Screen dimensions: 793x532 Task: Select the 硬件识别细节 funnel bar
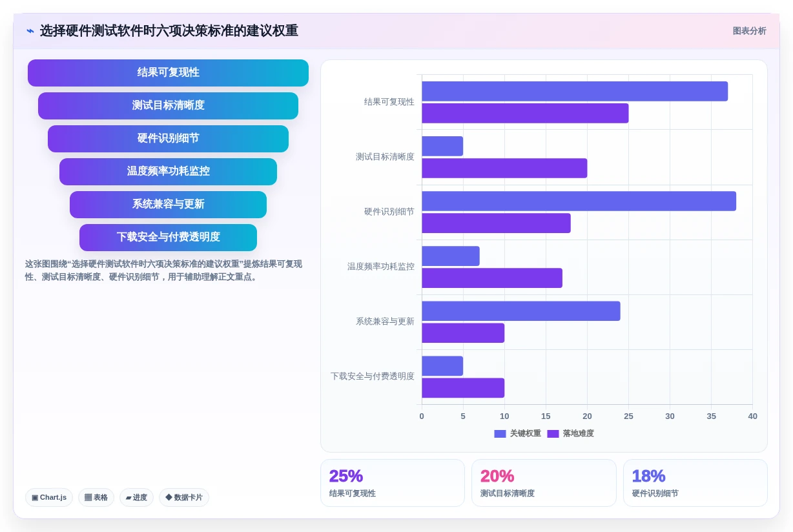pos(168,139)
